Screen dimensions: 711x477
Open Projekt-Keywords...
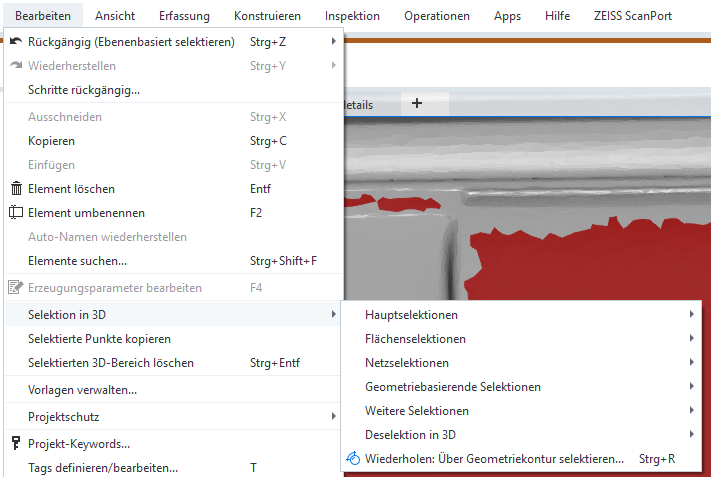(173, 443)
